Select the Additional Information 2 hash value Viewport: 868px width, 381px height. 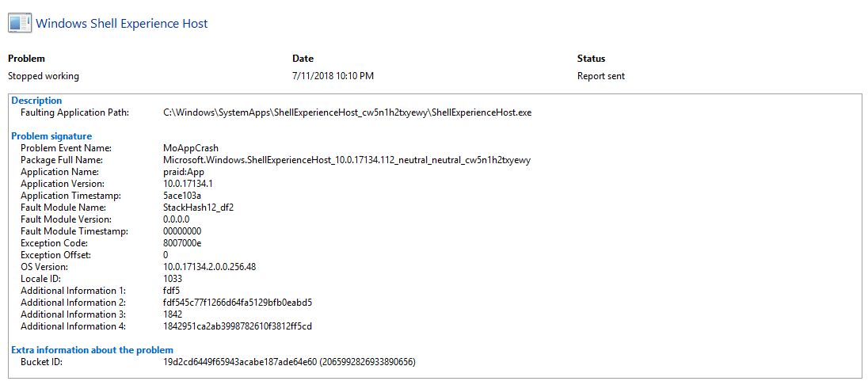[238, 303]
